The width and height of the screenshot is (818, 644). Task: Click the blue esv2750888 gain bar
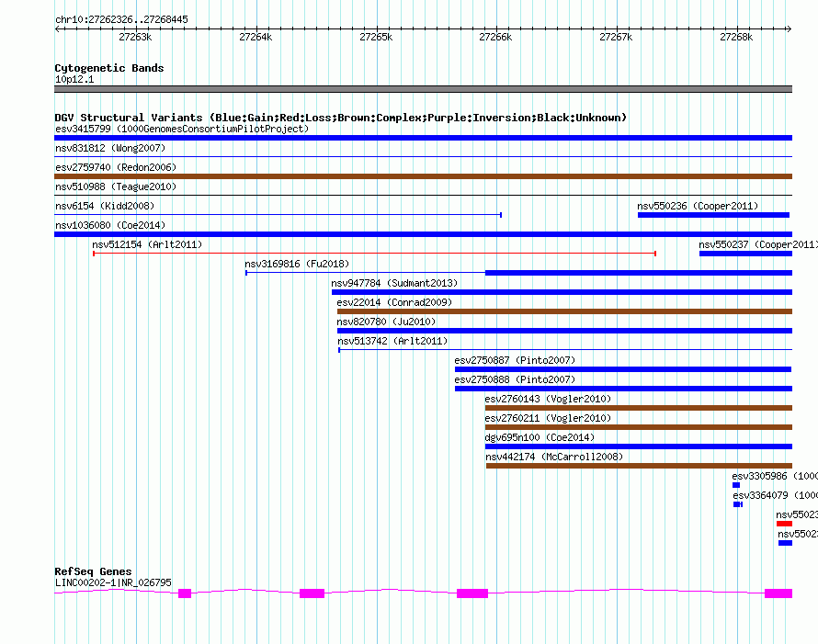623,389
